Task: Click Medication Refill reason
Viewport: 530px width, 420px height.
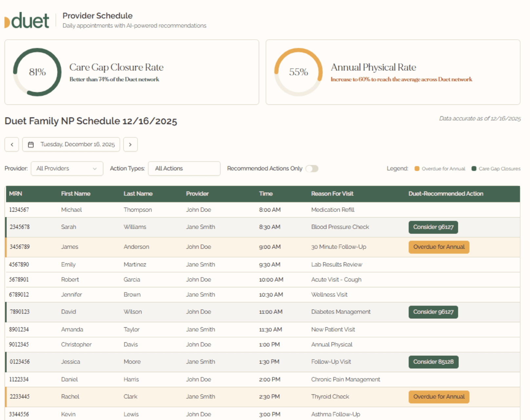Action: [333, 210]
